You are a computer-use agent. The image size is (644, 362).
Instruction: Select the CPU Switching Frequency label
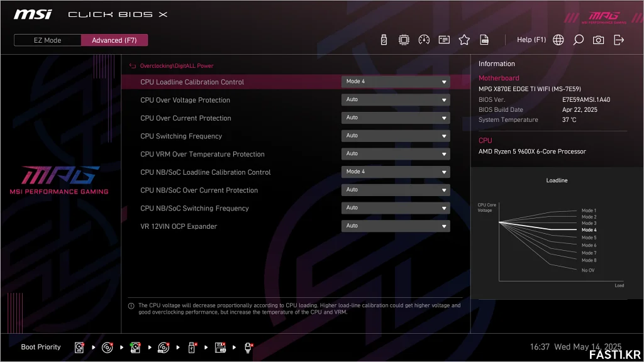pos(180,136)
